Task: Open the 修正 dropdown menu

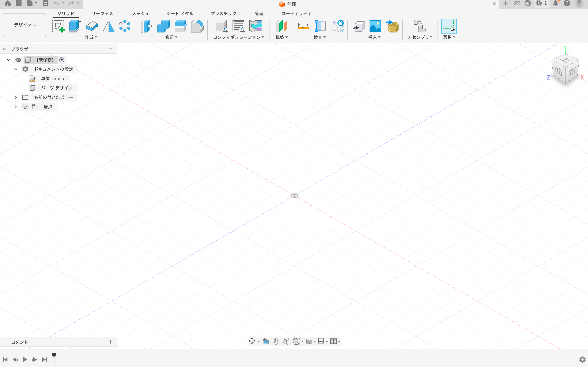Action: [x=171, y=37]
